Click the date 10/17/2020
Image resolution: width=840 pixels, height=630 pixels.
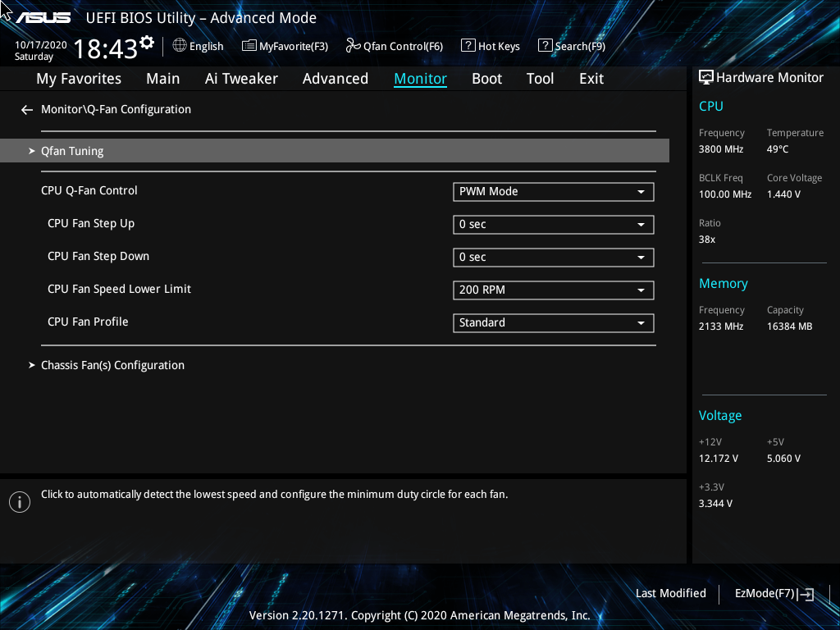41,45
